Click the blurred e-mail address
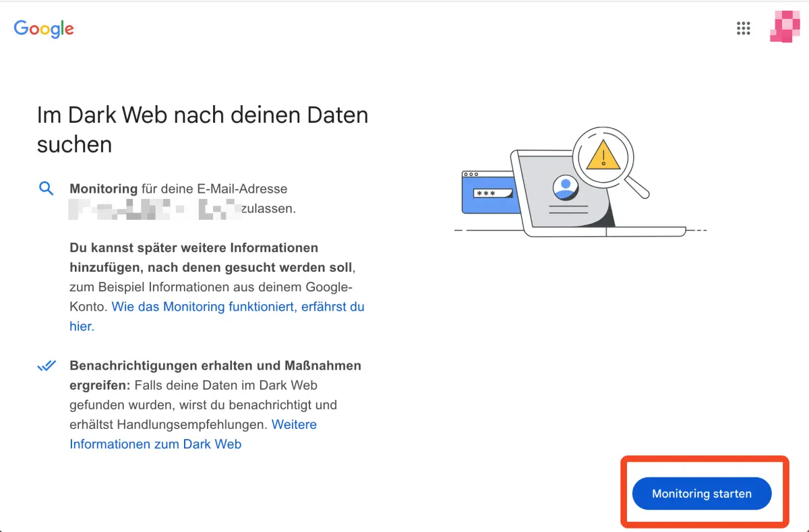809x532 pixels. [155, 209]
